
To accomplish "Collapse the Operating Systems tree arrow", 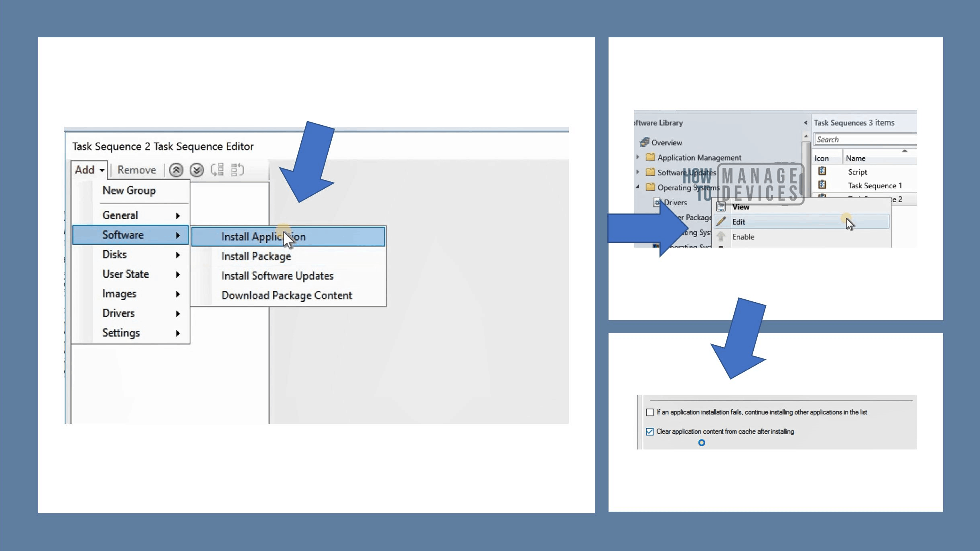I will [638, 187].
